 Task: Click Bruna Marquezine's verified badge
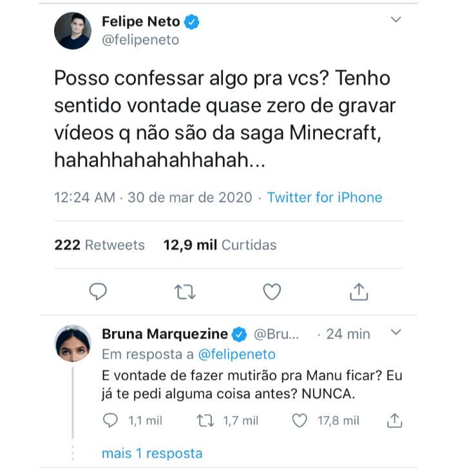click(240, 334)
